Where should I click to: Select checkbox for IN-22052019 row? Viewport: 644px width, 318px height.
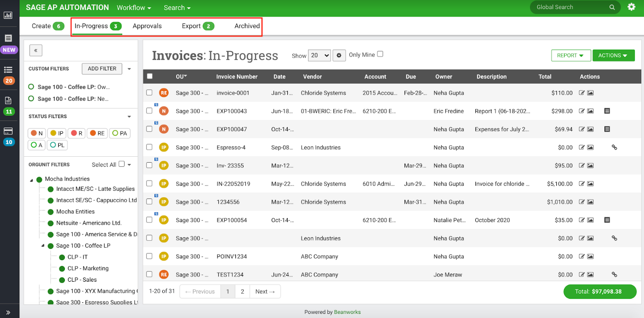[149, 183]
